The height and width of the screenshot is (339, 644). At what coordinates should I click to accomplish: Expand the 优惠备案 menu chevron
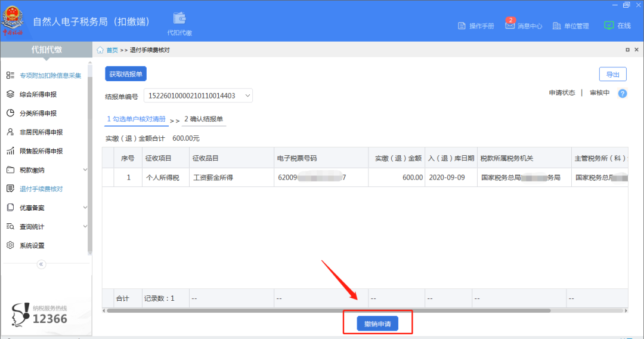(x=85, y=208)
